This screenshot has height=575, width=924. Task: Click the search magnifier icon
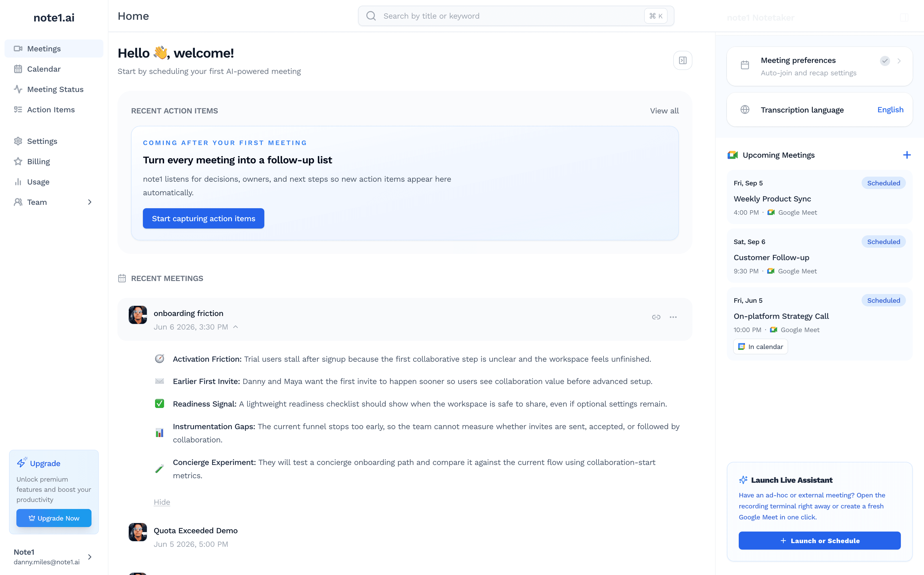pos(371,16)
